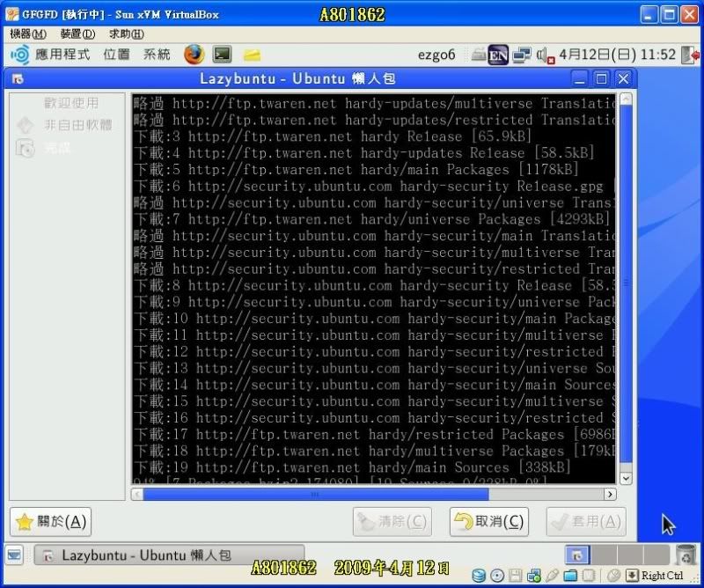
Task: Click the horizontal scrollbar thumb under the terminal
Action: (316, 494)
